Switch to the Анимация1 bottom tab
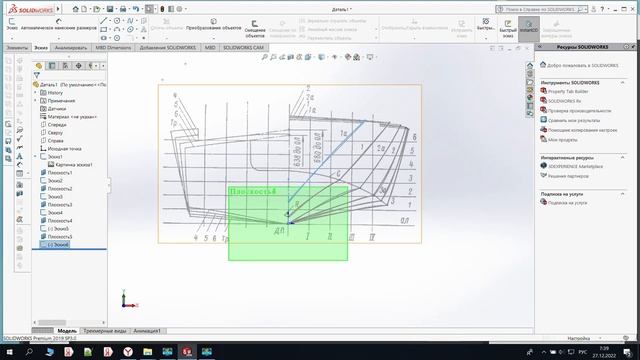The height and width of the screenshot is (360, 640). point(147,331)
